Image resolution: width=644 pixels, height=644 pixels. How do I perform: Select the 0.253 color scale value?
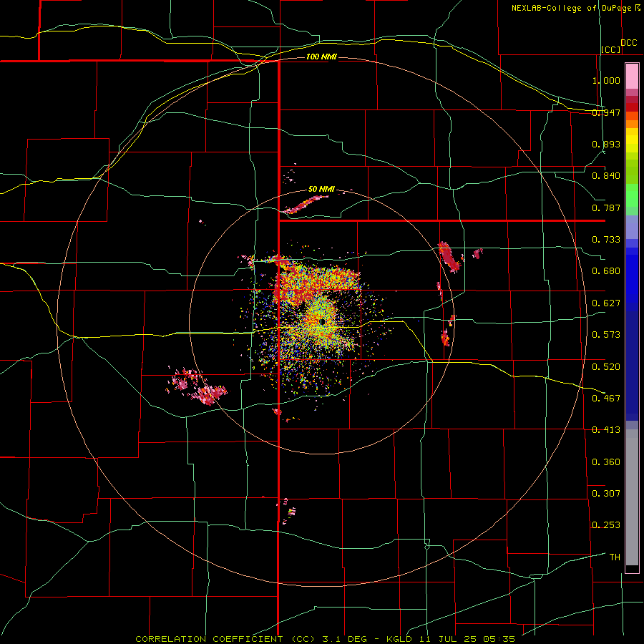click(606, 525)
